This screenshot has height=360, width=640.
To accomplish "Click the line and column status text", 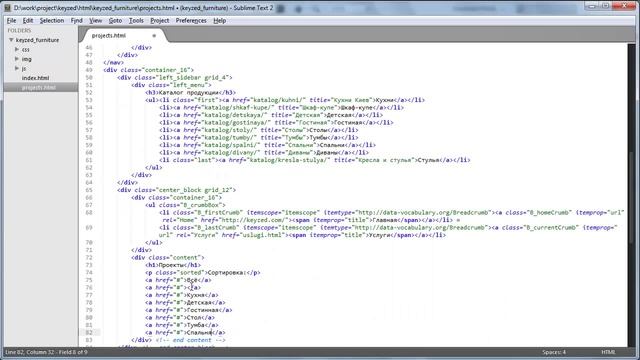I will (x=46, y=352).
